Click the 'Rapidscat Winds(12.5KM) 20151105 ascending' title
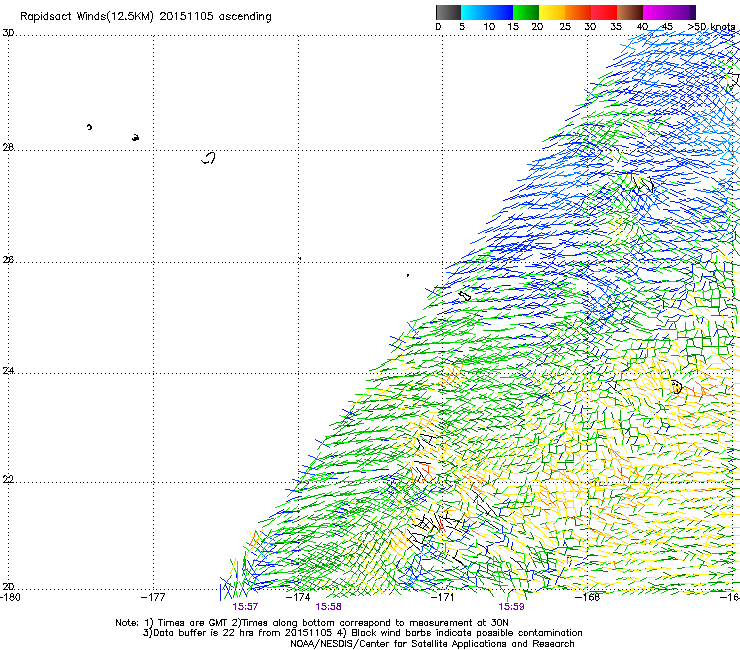Viewport: 740px width, 650px height. click(x=145, y=17)
